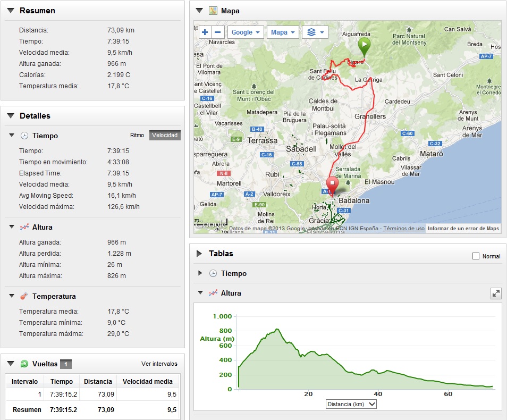Select the Temperatura máxima value 29,0 °C
507x420 pixels.
point(118,334)
